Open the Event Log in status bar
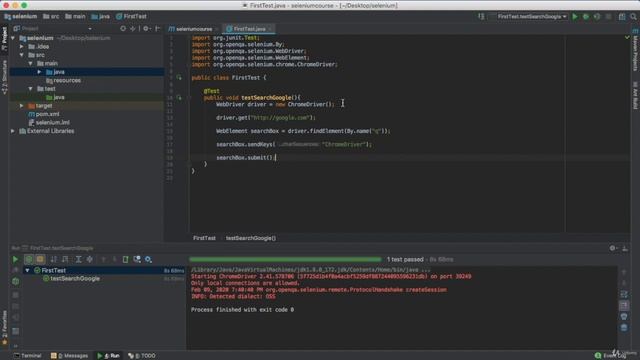Viewport: 640px width, 360px height. [610, 356]
